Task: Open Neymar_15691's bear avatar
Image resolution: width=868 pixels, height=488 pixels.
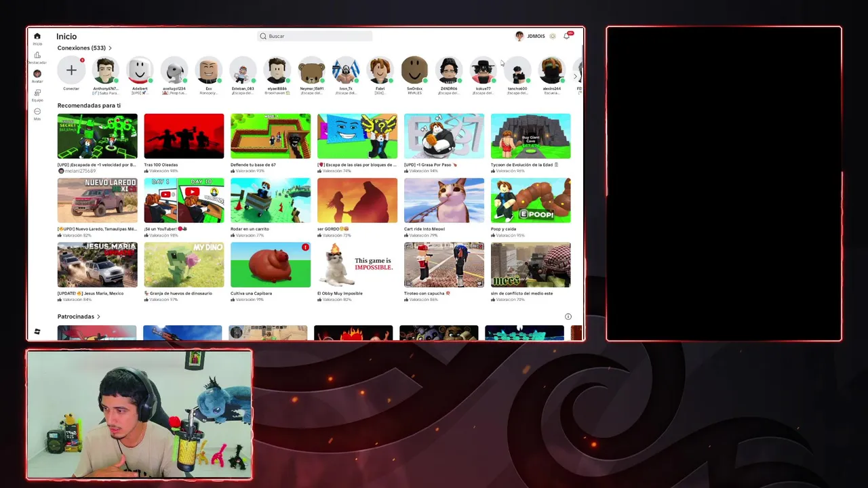Action: point(312,70)
